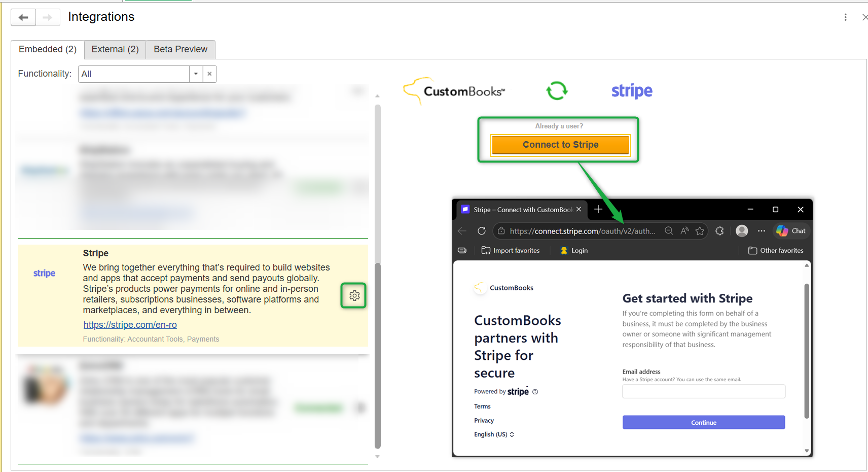
Task: Click the Continue button in Stripe form
Action: (x=704, y=422)
